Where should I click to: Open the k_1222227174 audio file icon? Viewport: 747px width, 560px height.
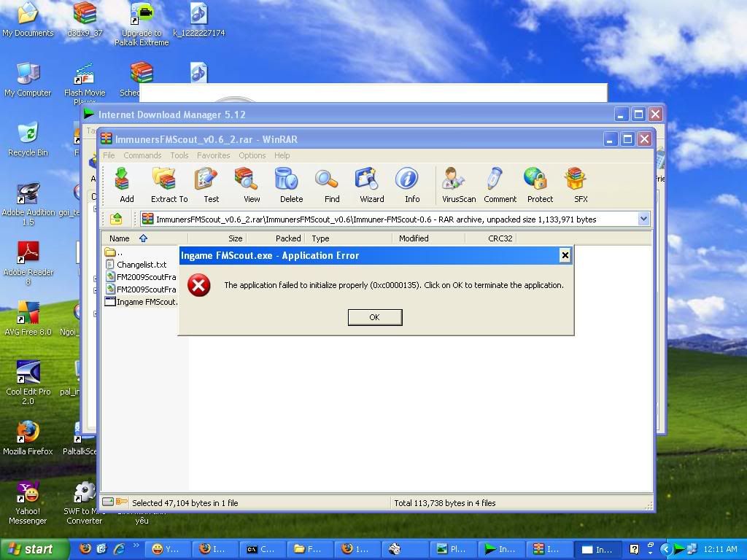click(x=198, y=19)
